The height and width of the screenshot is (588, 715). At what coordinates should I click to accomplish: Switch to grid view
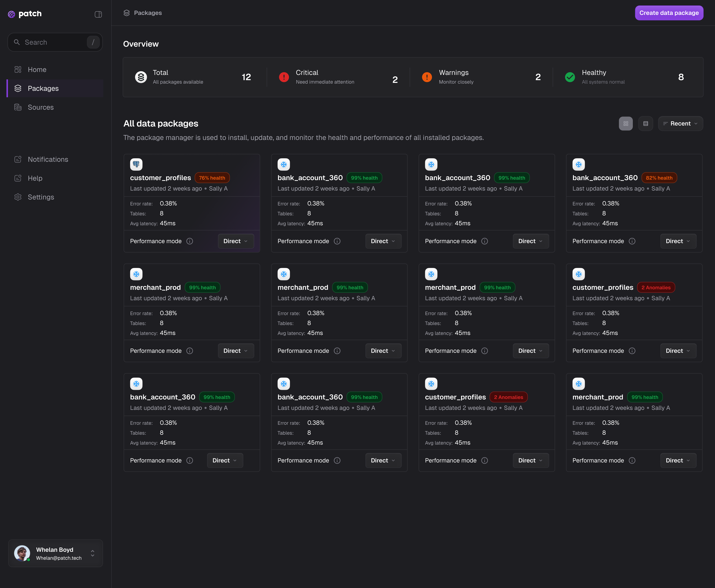626,124
